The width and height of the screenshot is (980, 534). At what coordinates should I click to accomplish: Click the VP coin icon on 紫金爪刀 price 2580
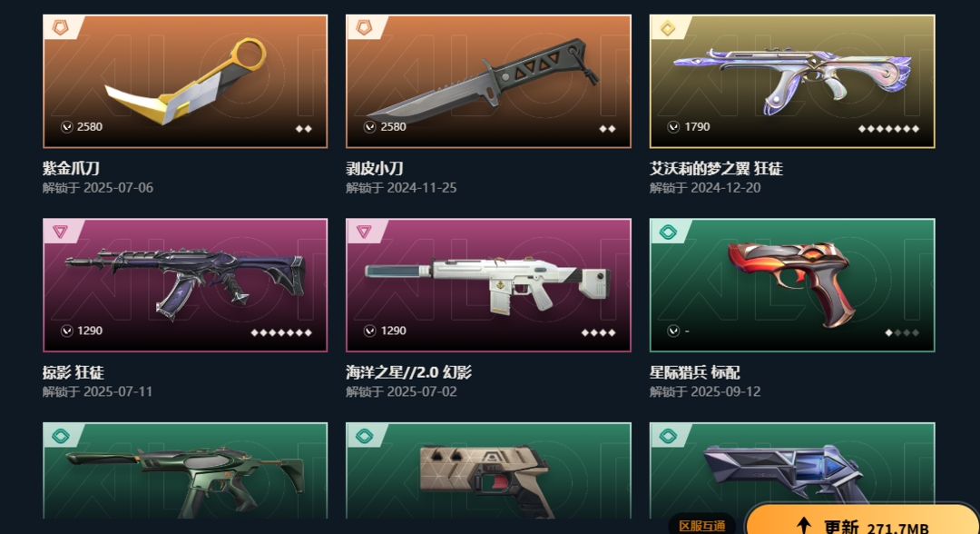pyautogui.click(x=66, y=127)
